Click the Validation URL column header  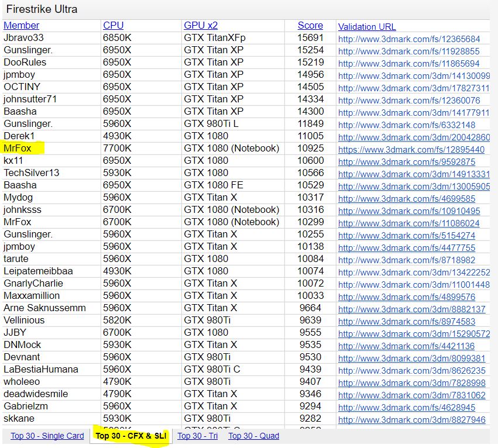point(367,27)
